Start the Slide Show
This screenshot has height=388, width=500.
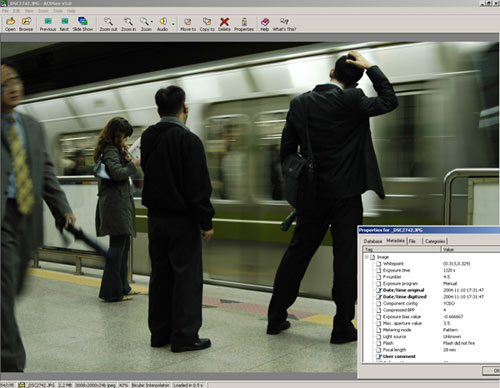click(83, 24)
